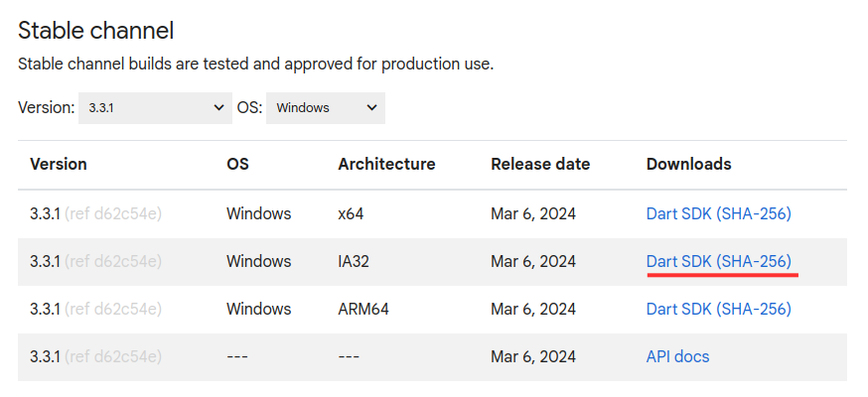Click the Architecture column header

tap(386, 164)
